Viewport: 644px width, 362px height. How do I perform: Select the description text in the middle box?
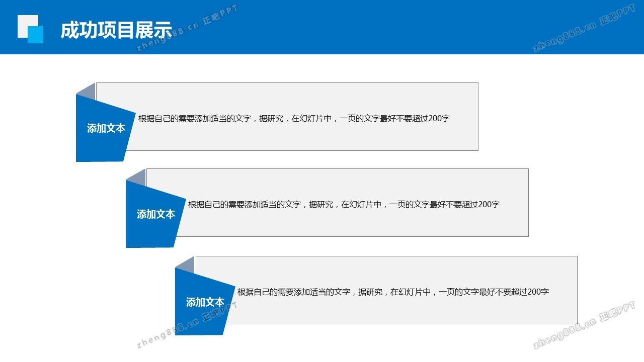click(x=343, y=205)
